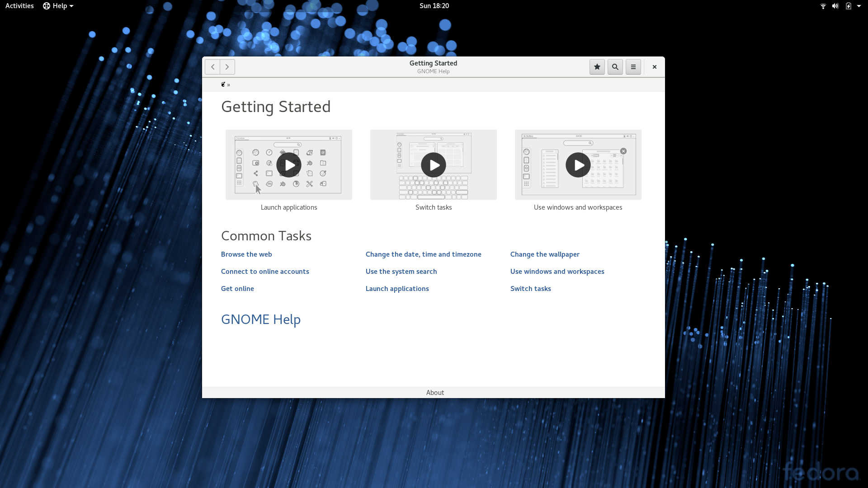This screenshot has width=868, height=488.
Task: Open search with the magnifier icon
Action: (615, 67)
